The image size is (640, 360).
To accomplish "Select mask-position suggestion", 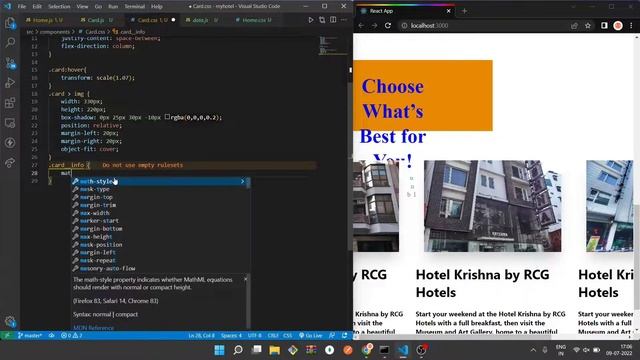I will (160, 244).
